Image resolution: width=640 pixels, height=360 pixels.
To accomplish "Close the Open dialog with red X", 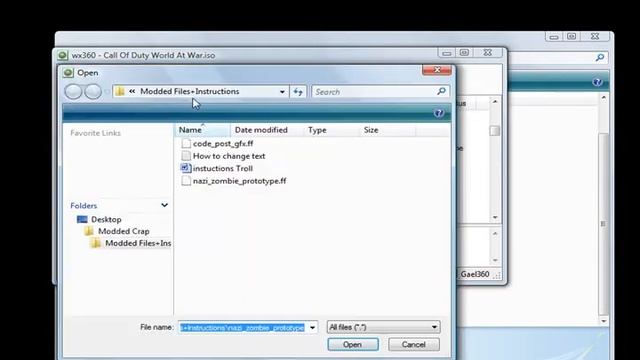I will pos(437,70).
